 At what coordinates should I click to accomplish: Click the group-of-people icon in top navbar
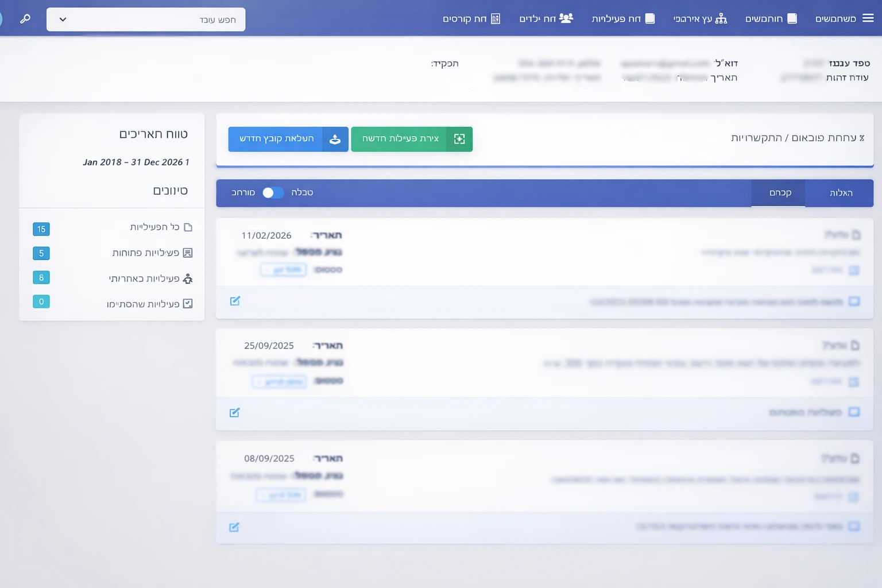point(566,18)
